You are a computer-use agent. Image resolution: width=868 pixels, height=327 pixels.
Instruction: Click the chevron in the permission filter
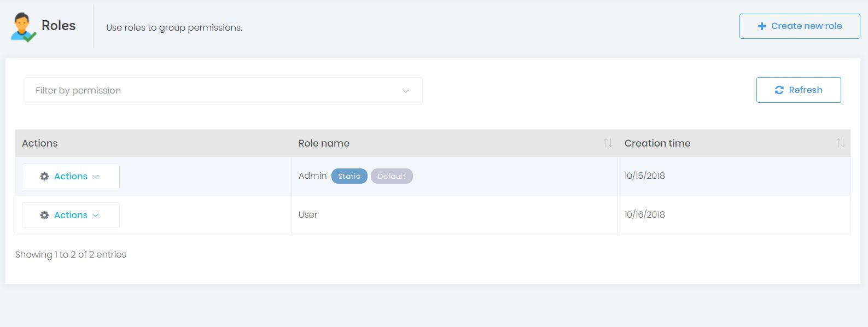[405, 91]
